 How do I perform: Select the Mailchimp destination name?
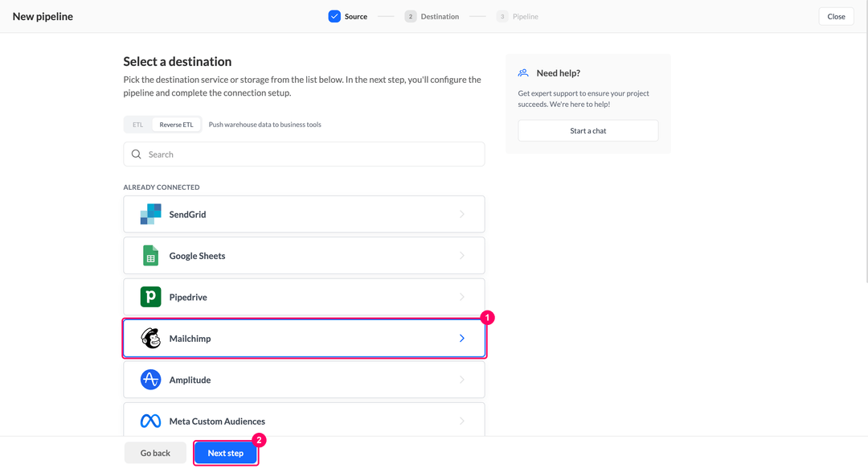tap(190, 339)
